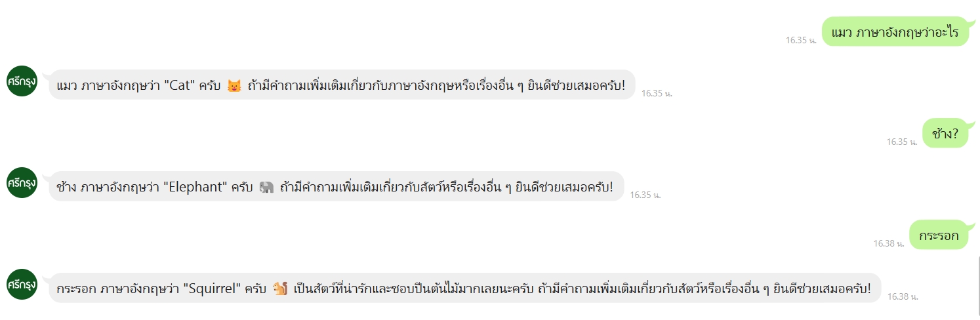Image resolution: width=980 pixels, height=320 pixels.
Task: Select the green sent bubble ช้าง?
Action: click(945, 133)
